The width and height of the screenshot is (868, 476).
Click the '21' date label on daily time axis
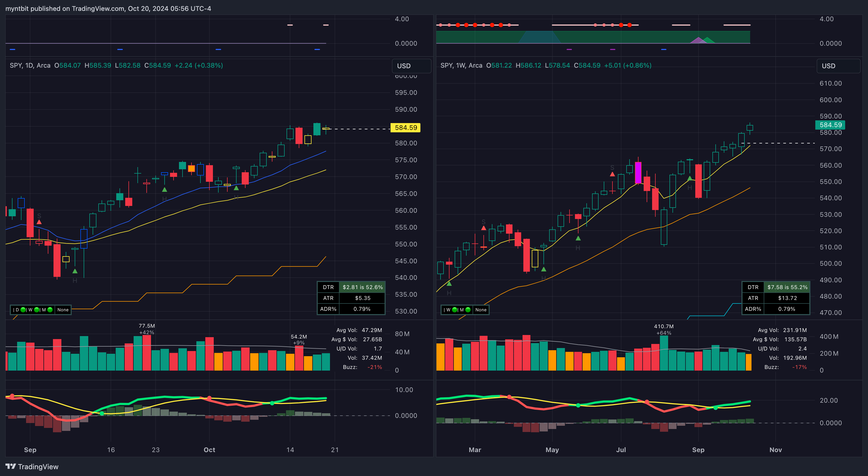pyautogui.click(x=335, y=450)
